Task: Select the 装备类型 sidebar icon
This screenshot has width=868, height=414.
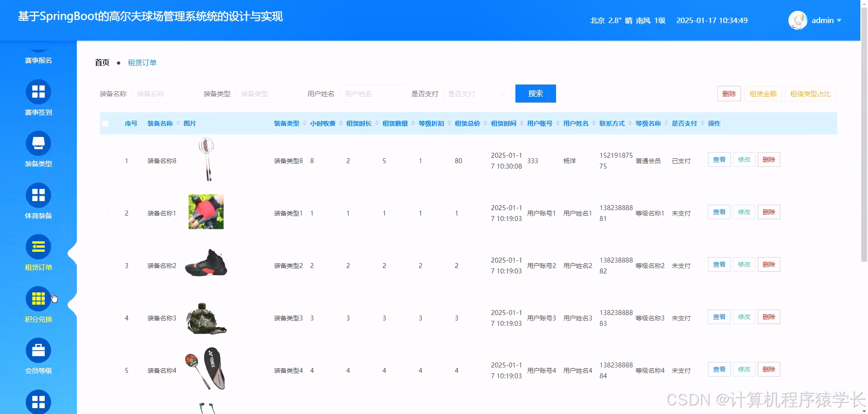Action: (x=38, y=143)
